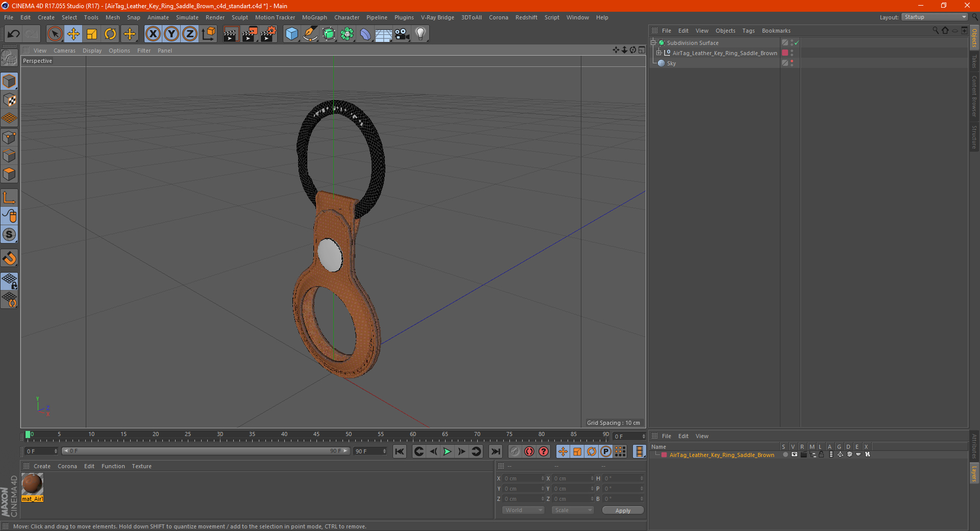Activate the Move tool

pos(73,34)
